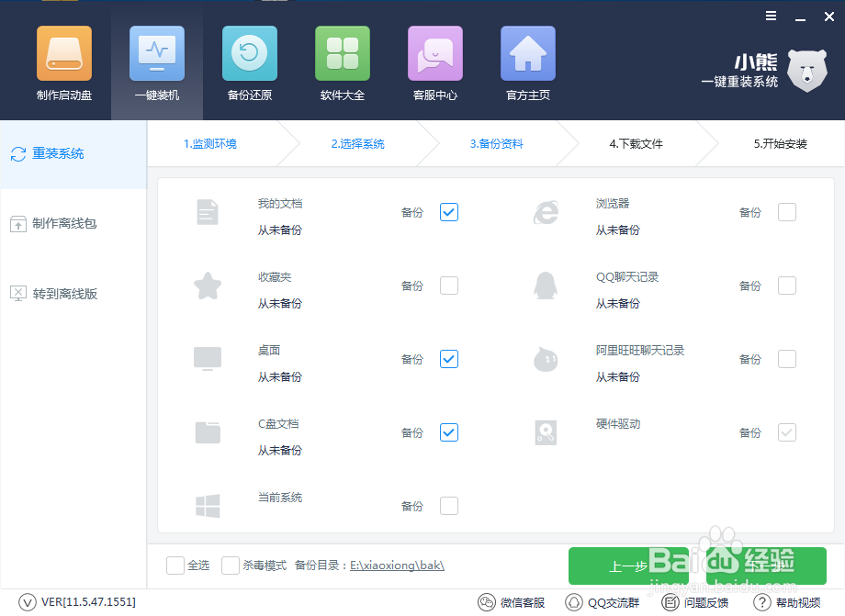Switch to the 2.选择系统 step
This screenshot has width=845, height=616.
359,144
